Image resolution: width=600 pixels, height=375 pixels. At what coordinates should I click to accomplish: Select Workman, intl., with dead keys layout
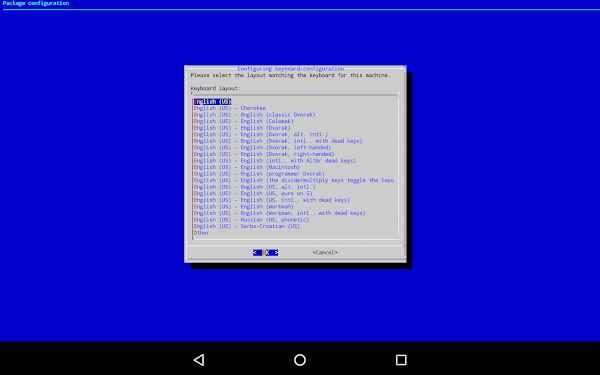coord(279,213)
